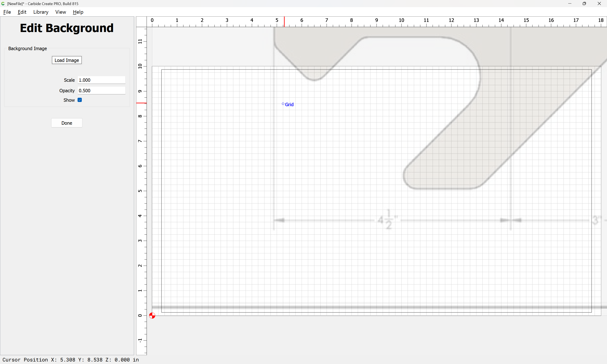The width and height of the screenshot is (607, 364).
Task: Click the red marker on horizontal ruler
Action: click(x=284, y=22)
